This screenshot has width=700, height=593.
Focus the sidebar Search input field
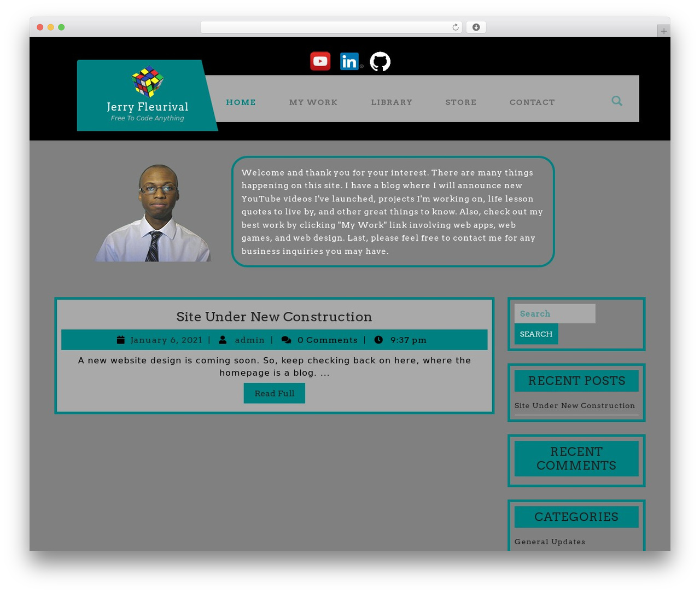pyautogui.click(x=555, y=313)
